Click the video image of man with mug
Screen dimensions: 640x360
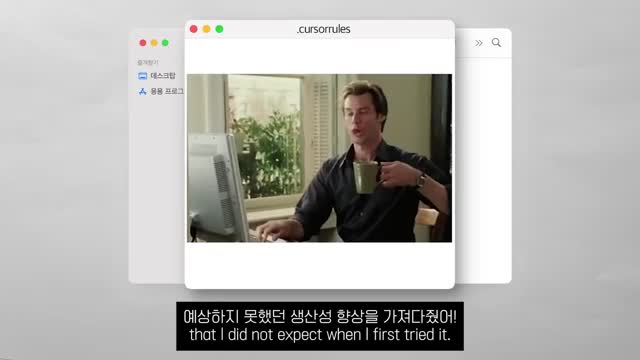pyautogui.click(x=319, y=158)
